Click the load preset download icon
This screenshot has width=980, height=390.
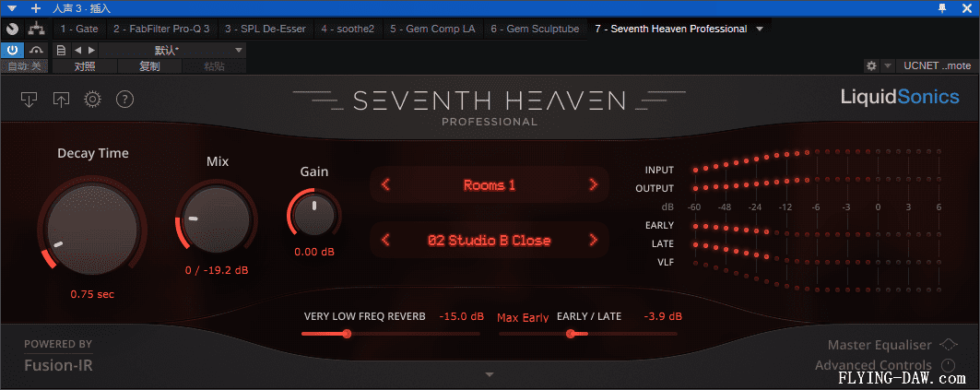tap(30, 99)
